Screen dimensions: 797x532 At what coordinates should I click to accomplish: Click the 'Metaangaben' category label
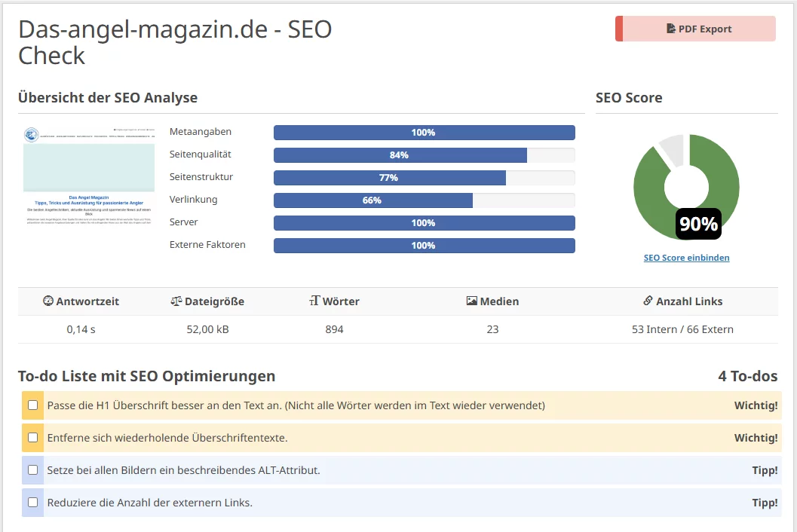(201, 132)
